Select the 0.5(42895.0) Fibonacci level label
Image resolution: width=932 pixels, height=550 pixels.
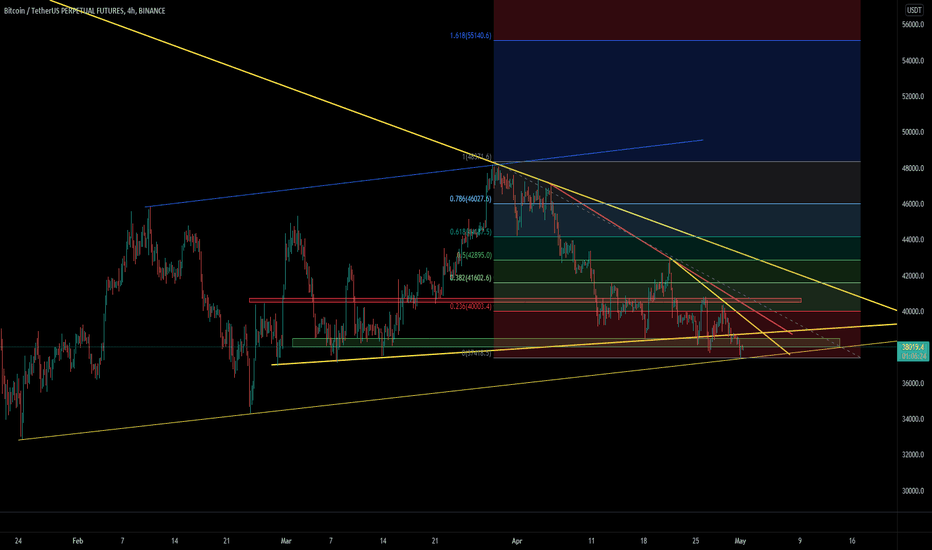tap(474, 255)
